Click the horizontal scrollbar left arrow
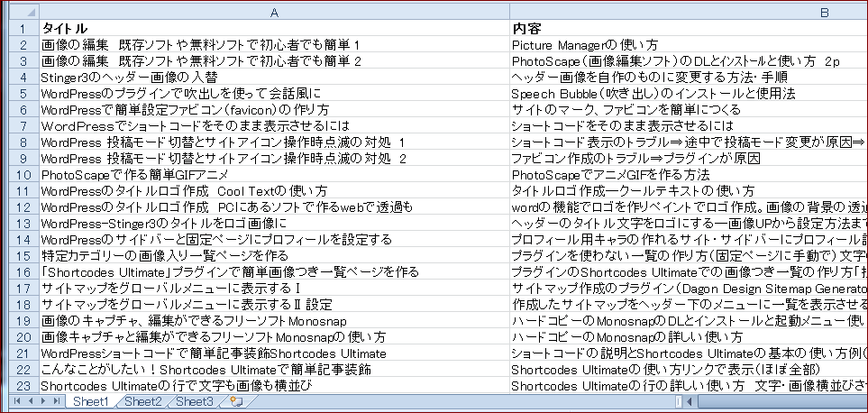Viewport: 868px width, 413px height. (690, 401)
